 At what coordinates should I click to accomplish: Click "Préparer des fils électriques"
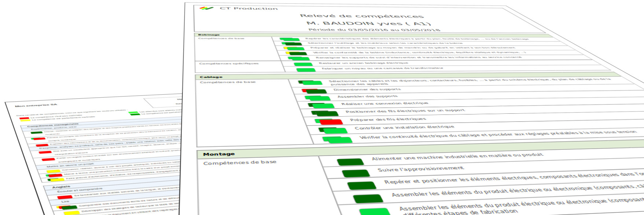click(388, 119)
